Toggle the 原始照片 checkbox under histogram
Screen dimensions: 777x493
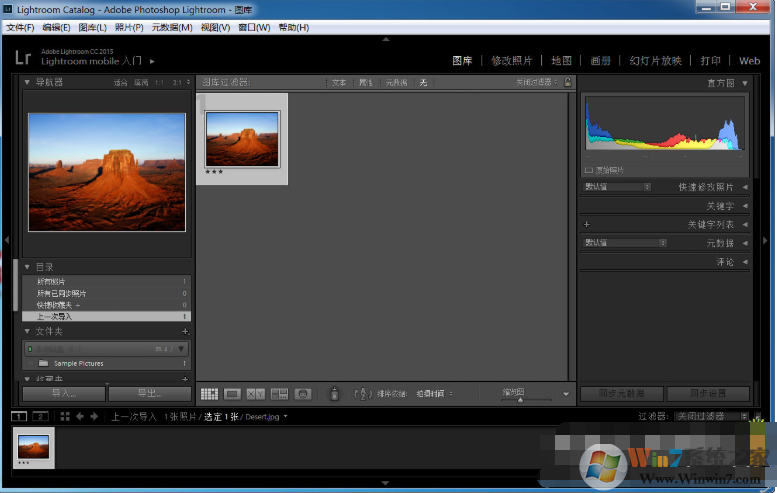pos(589,170)
